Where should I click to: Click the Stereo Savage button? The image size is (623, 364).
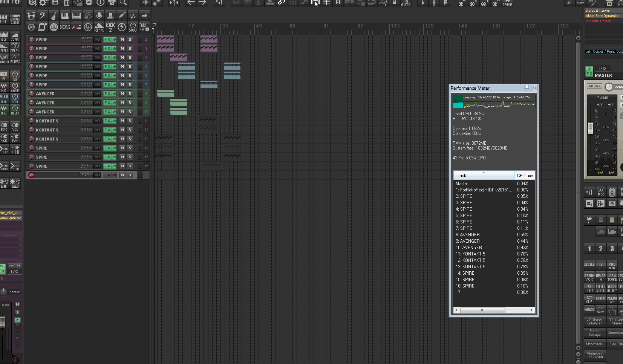[594, 333]
